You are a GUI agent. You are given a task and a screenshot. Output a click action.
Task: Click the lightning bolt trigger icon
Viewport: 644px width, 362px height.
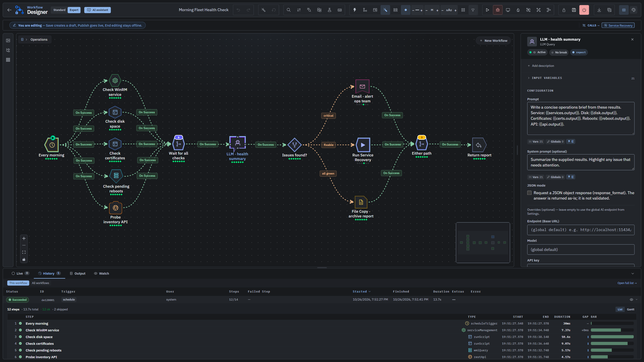click(354, 10)
